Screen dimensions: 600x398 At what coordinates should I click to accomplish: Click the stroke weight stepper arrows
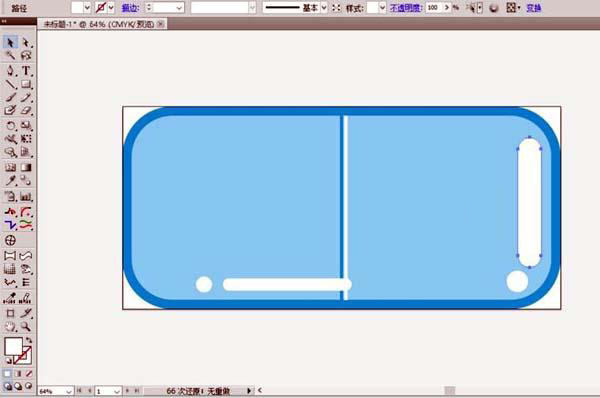tap(149, 7)
